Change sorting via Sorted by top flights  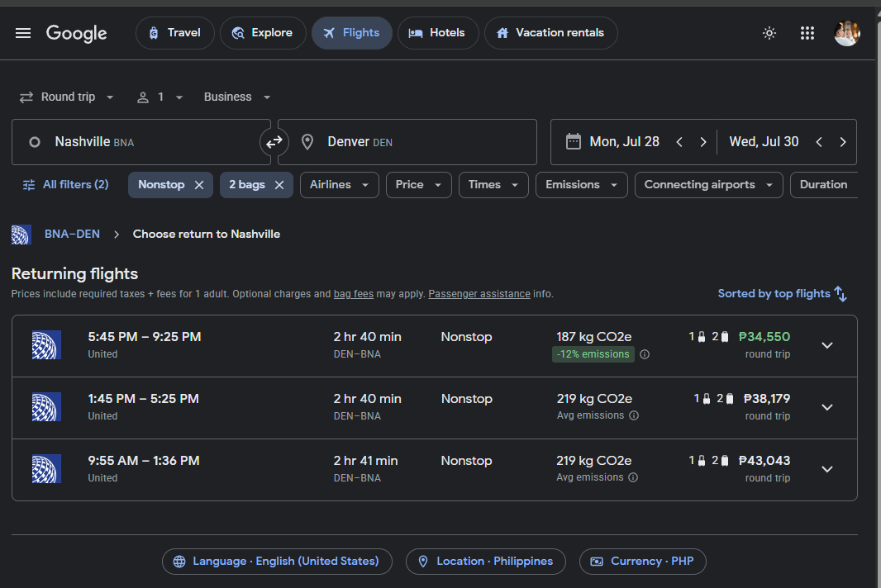coord(782,294)
